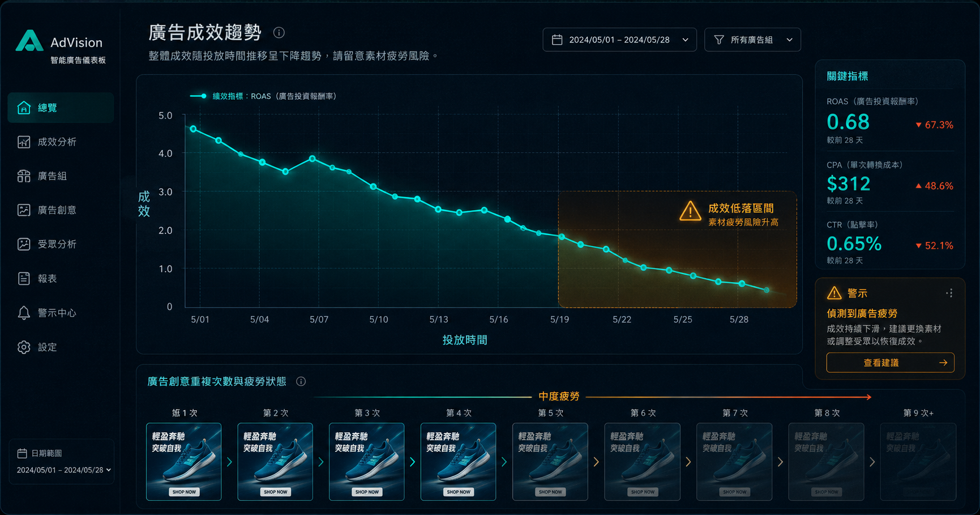Image resolution: width=980 pixels, height=515 pixels.
Task: Click the 報表 document icon
Action: tap(24, 278)
